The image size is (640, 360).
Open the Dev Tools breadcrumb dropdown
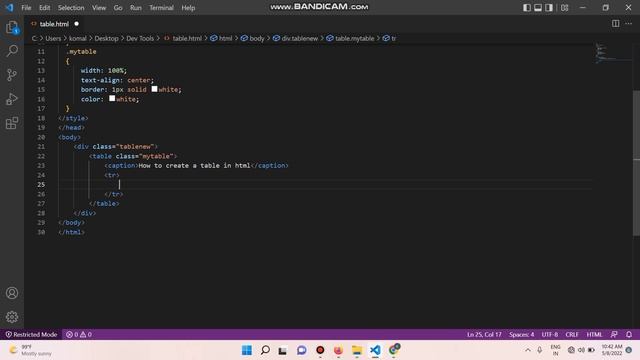[x=140, y=38]
